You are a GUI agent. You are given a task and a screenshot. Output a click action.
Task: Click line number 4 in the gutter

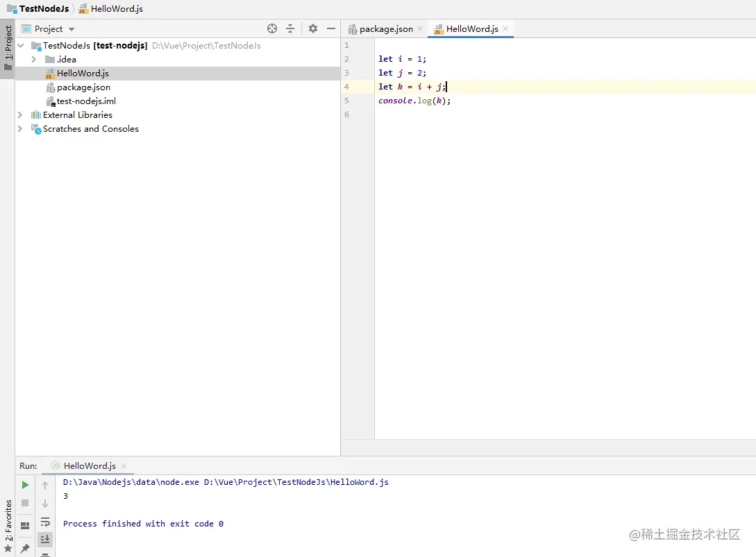coord(346,87)
